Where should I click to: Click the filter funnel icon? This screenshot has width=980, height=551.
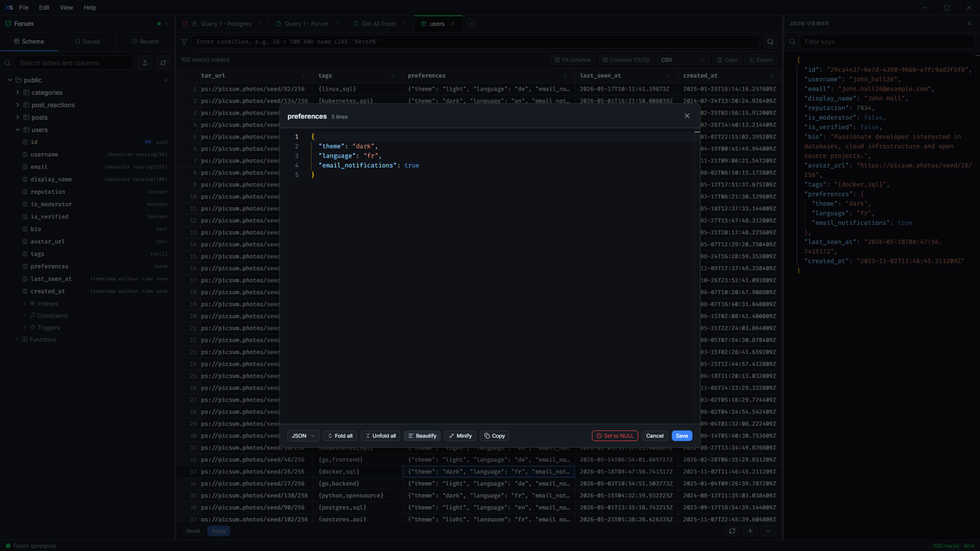(184, 42)
